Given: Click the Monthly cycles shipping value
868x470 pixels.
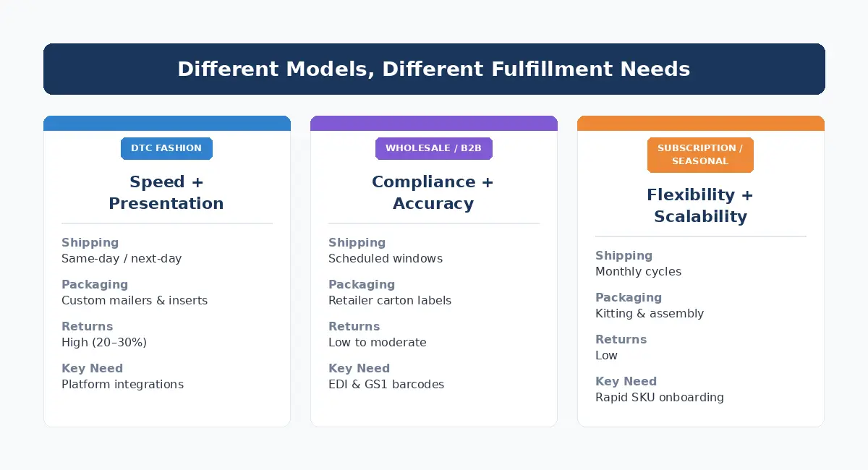Looking at the screenshot, I should coord(638,272).
